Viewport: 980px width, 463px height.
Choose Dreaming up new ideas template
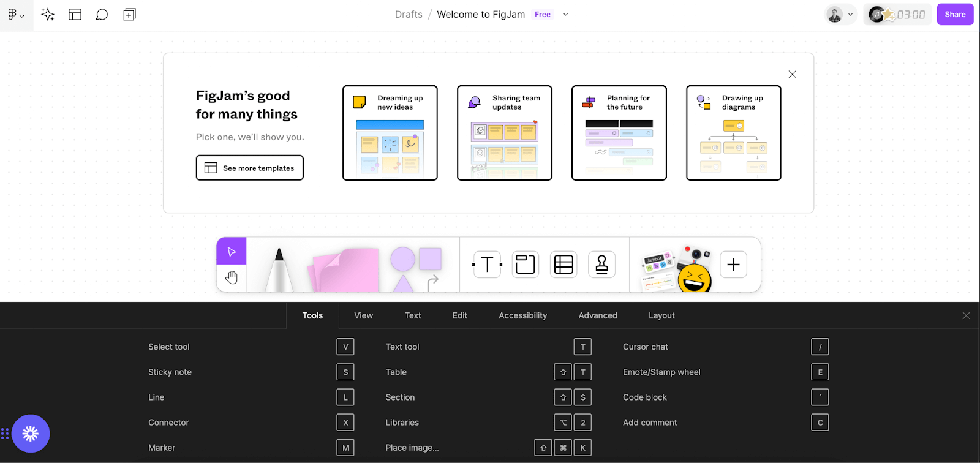click(x=390, y=133)
